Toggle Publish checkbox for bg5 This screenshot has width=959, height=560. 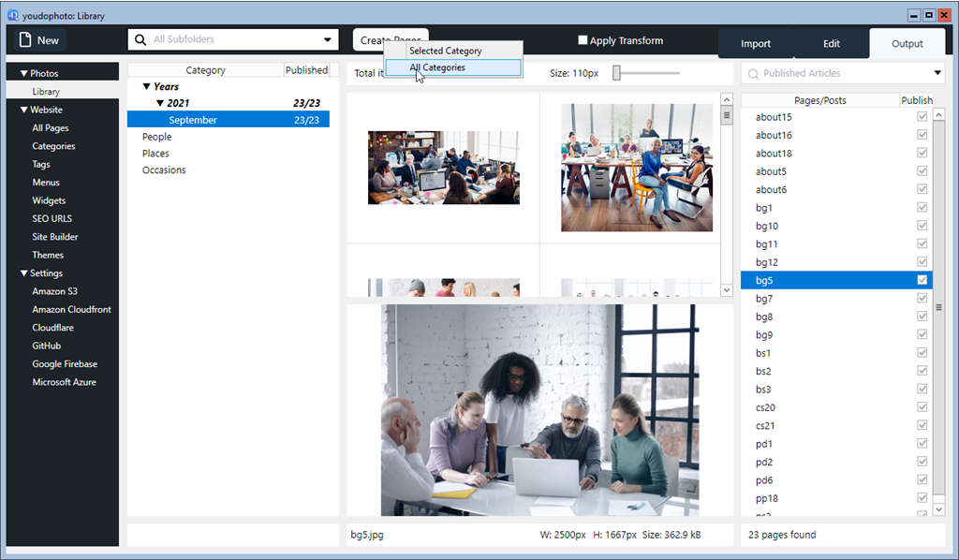[922, 280]
